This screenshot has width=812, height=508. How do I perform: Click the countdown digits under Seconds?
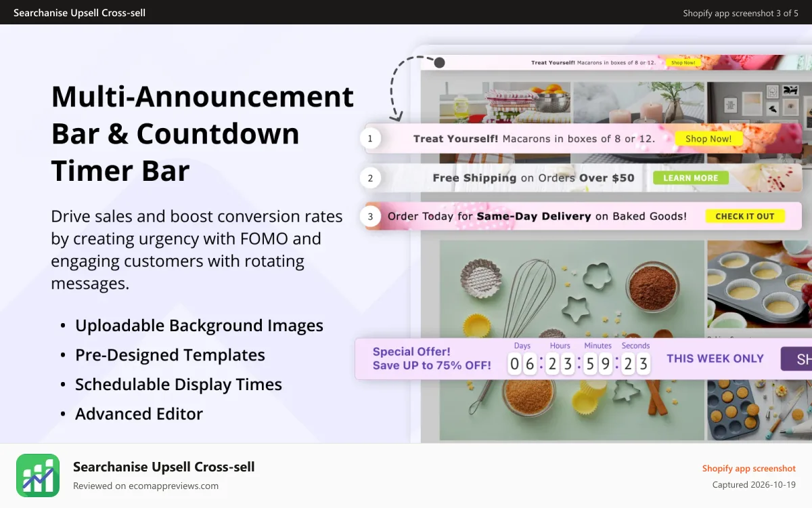coord(636,364)
